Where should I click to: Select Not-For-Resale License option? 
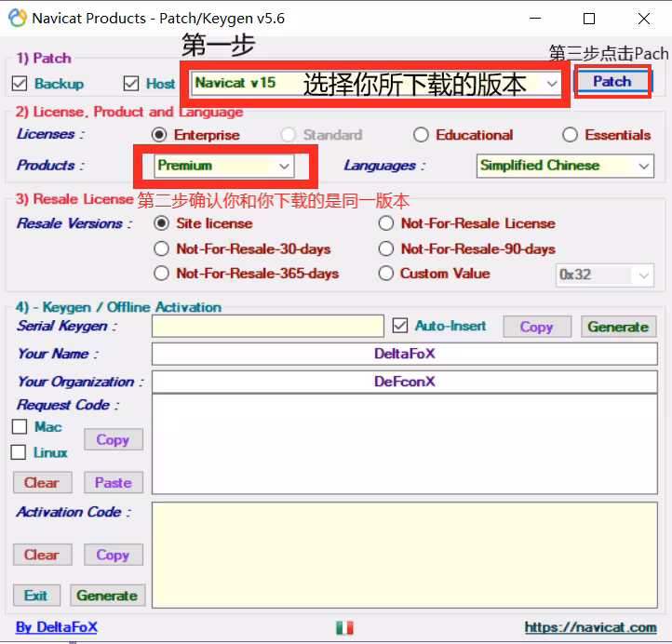tap(385, 223)
